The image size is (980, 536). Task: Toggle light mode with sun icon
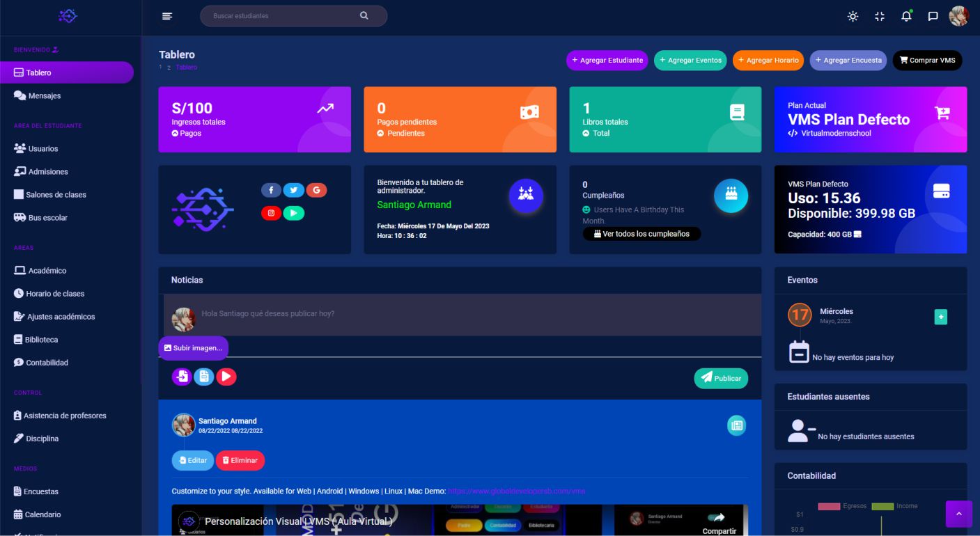(853, 16)
